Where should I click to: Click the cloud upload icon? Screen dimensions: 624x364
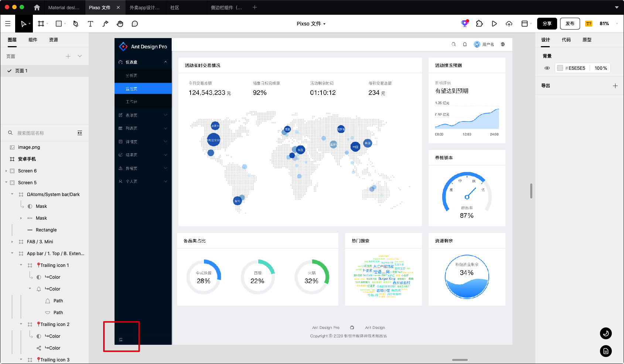(509, 24)
